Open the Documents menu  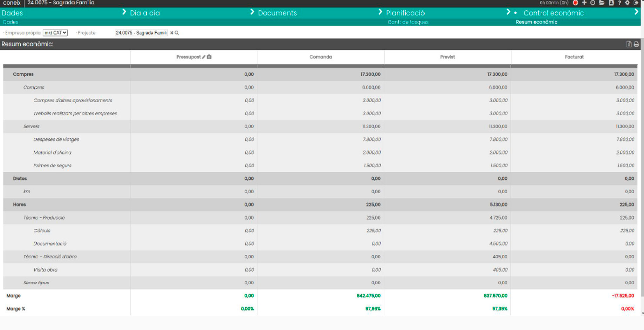point(277,13)
